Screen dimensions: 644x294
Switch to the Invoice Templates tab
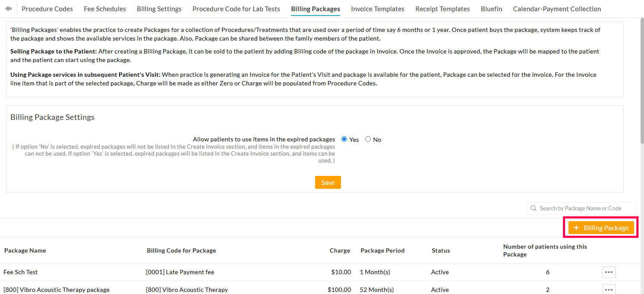pos(377,9)
